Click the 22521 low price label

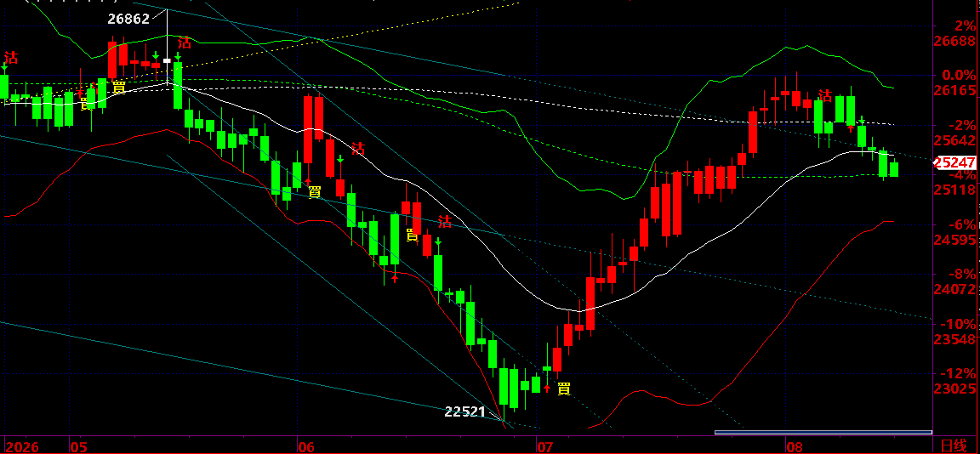coord(465,411)
